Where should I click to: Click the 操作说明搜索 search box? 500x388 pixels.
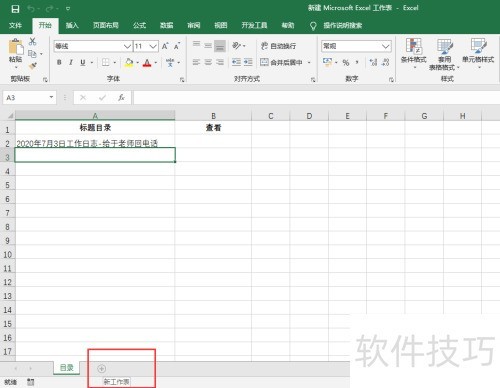[x=342, y=25]
